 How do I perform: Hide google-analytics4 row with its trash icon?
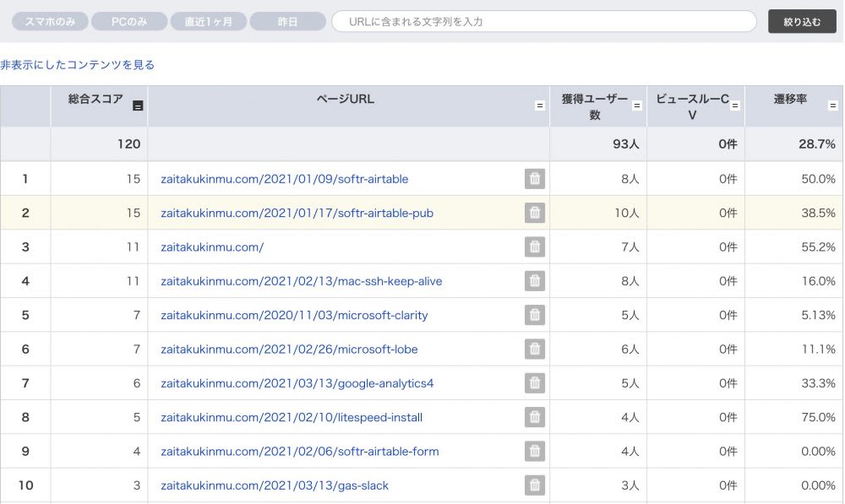[535, 382]
